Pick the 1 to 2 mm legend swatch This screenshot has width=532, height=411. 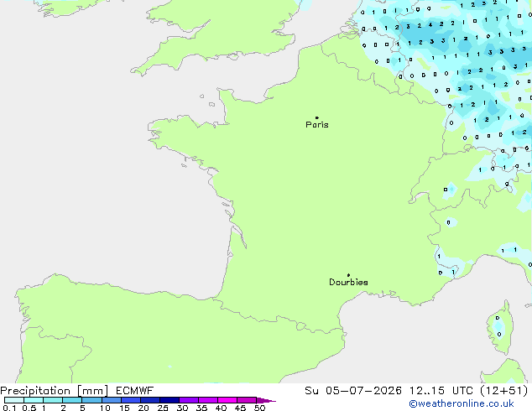[x=53, y=400]
